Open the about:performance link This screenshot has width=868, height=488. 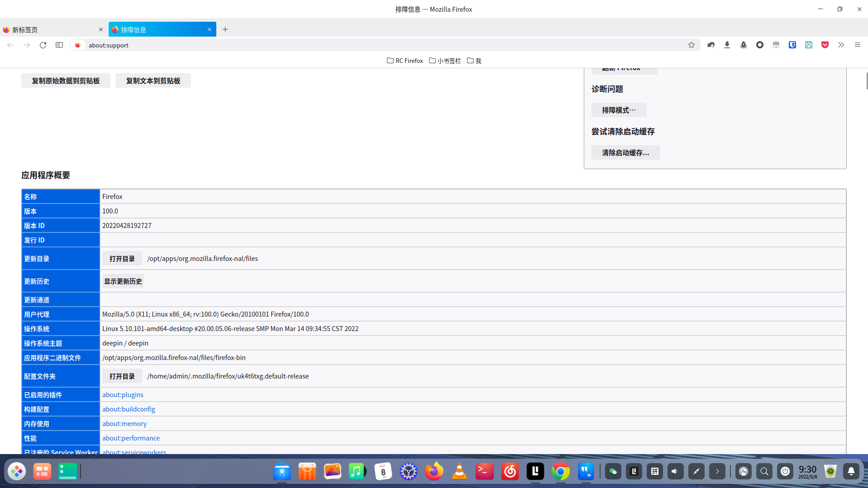(x=131, y=438)
